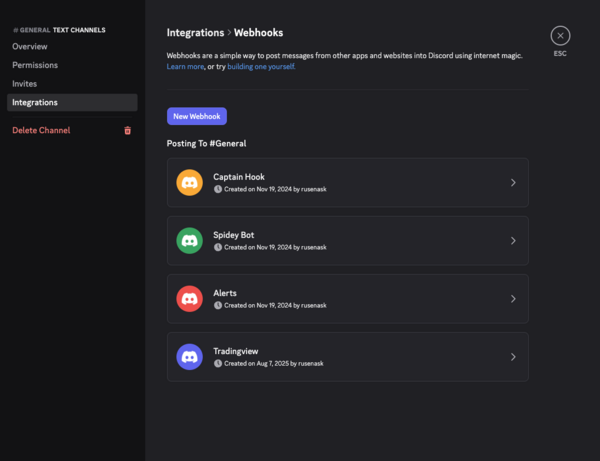Click the Webhooks breadcrumb title
This screenshot has width=600, height=461.
click(x=258, y=33)
